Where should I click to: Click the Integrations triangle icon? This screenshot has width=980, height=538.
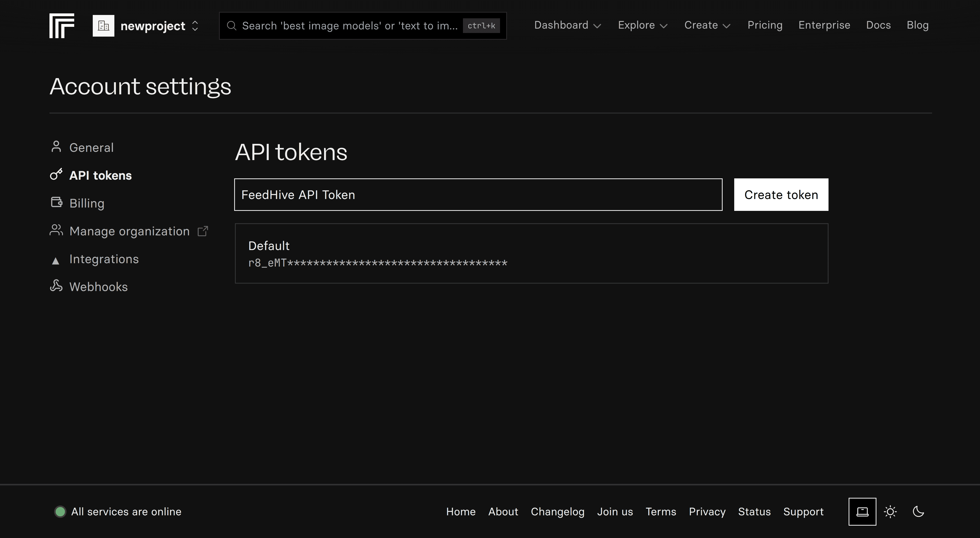[56, 260]
